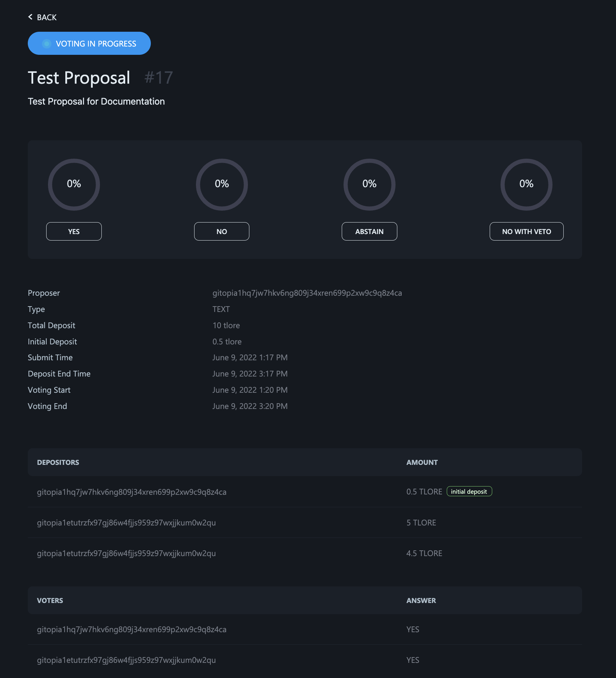Screen dimensions: 616x678
Task: Select the NO WITH VETO button
Action: tap(527, 232)
